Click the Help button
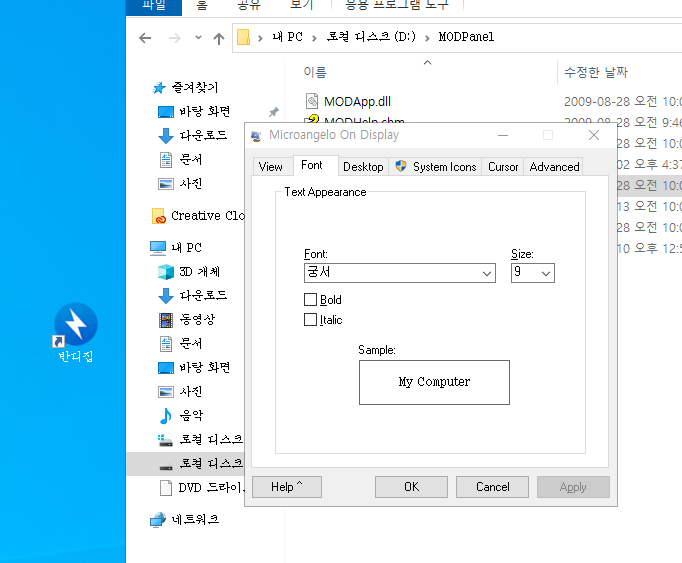 click(x=287, y=486)
